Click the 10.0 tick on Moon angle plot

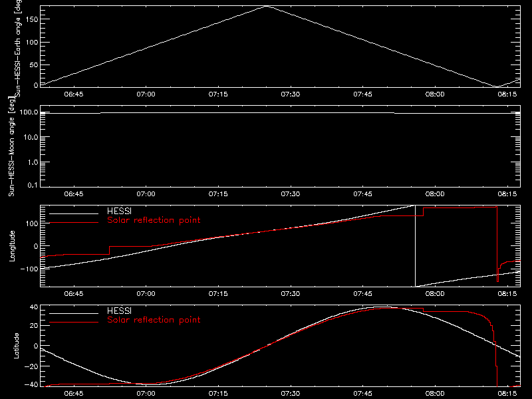31,137
